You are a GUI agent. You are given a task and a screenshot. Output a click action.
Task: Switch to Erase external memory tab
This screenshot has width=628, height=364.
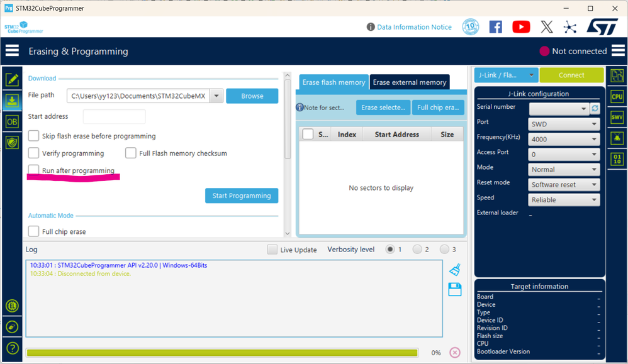[x=409, y=82]
